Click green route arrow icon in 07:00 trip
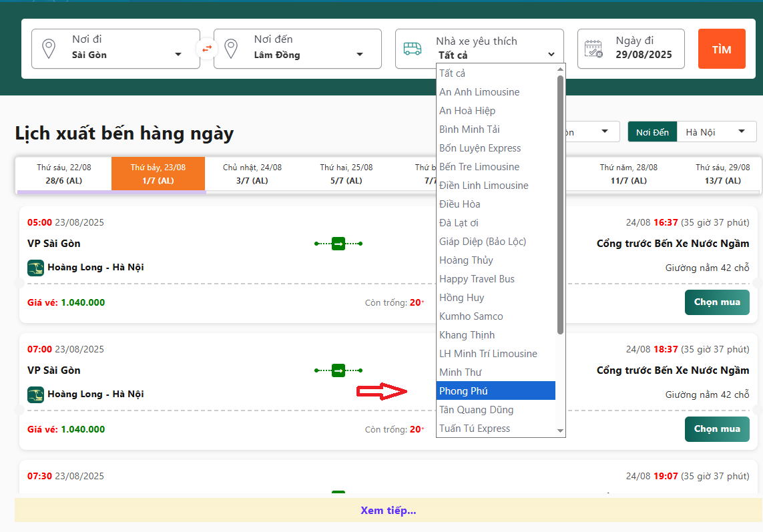Viewport: 763px width, 532px height. point(338,370)
